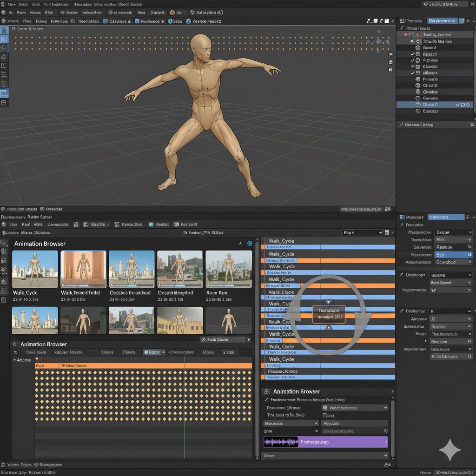Screen dimensions: 476x476
Task: Open the Bos Bard menu item
Action: [x=185, y=225]
